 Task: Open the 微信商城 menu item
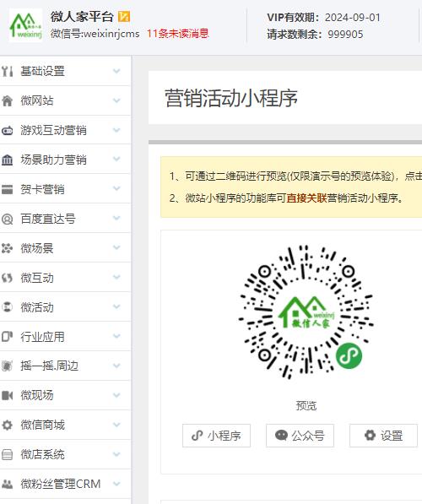[65, 425]
